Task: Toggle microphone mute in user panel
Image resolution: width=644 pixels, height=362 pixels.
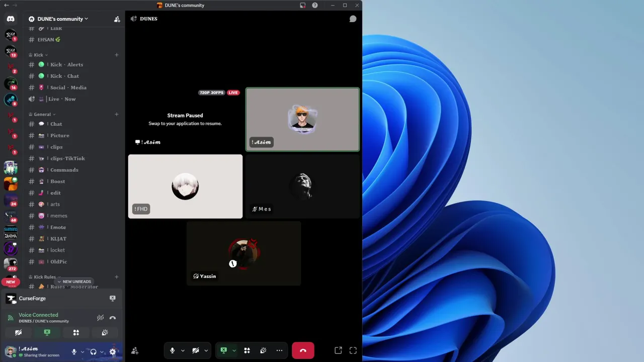Action: [74, 352]
